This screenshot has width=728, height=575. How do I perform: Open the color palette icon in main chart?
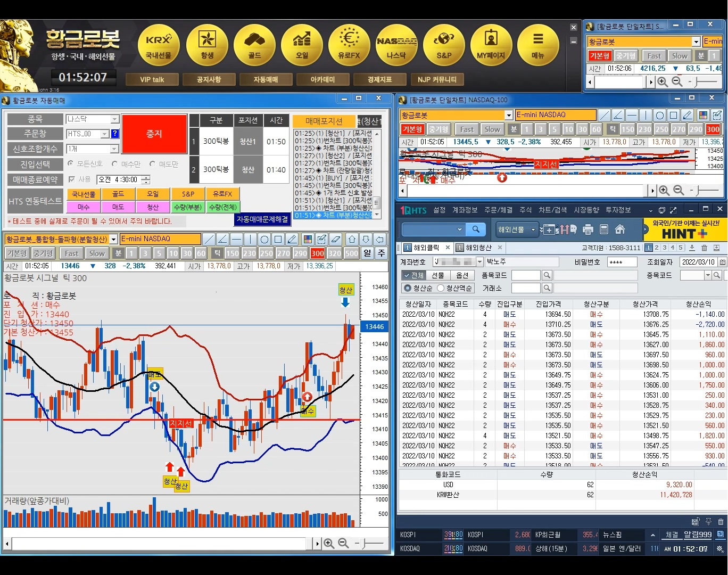(x=308, y=240)
